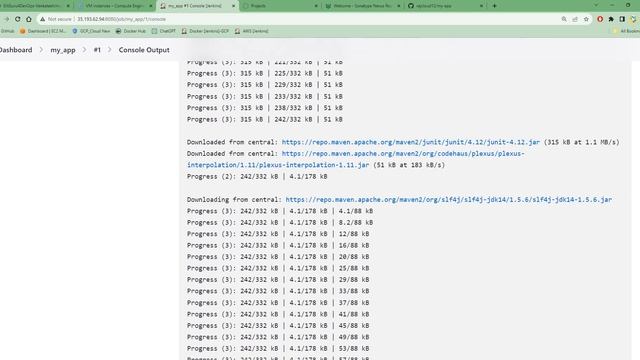Image resolution: width=640 pixels, height=360 pixels.
Task: Open the Docker Jenkins-GCP bookmark
Action: (x=205, y=31)
